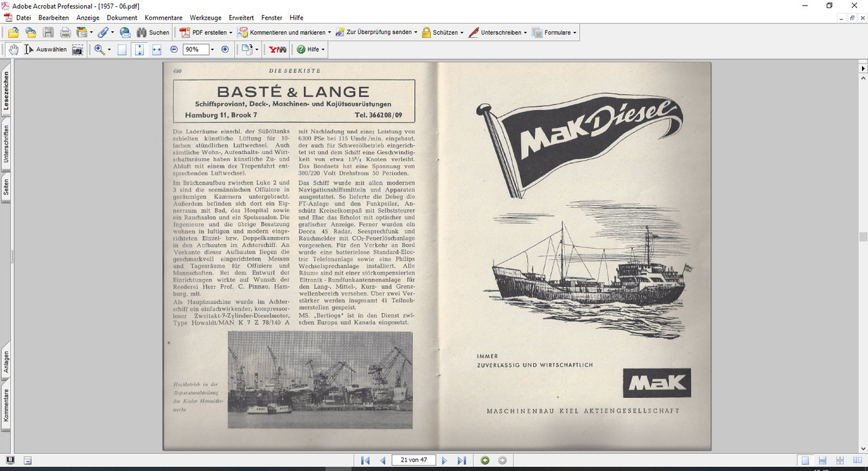Select Facing pages layout icon
This screenshot has width=868, height=471.
[x=856, y=460]
